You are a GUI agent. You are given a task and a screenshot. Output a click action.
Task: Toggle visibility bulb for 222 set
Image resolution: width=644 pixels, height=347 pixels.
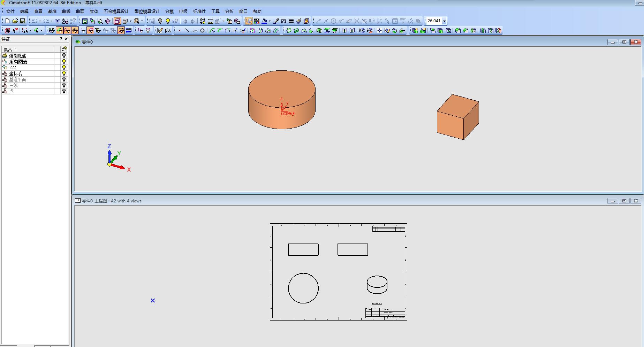click(64, 68)
